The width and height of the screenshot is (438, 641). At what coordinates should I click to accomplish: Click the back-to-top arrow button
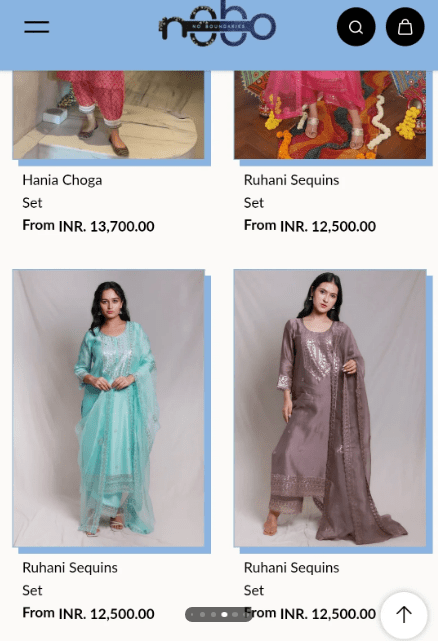[x=404, y=614]
